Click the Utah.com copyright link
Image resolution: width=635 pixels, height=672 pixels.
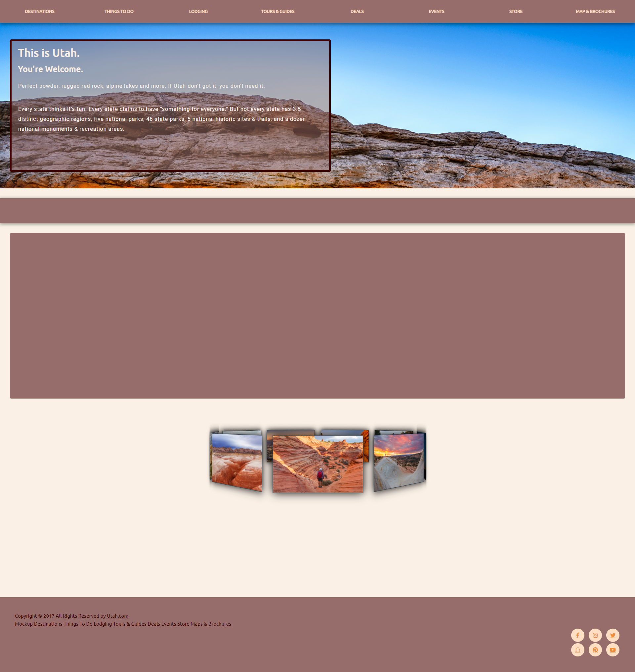(x=117, y=616)
